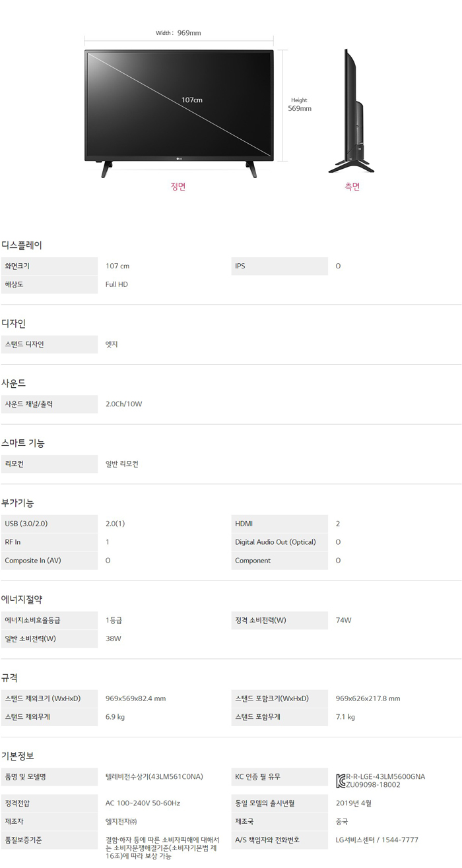Click the 에너지절약 section heading
The image size is (462, 868).
[x=22, y=600]
